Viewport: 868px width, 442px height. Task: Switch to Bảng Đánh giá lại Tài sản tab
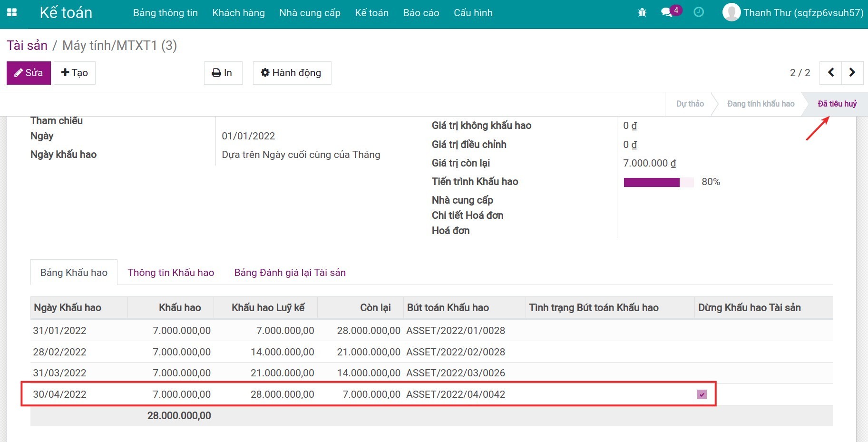coord(290,273)
